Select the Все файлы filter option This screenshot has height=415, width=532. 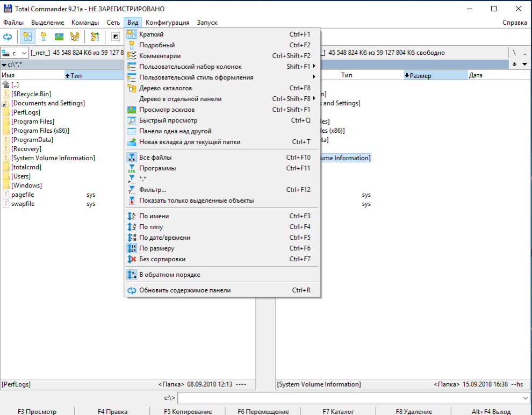(222, 158)
